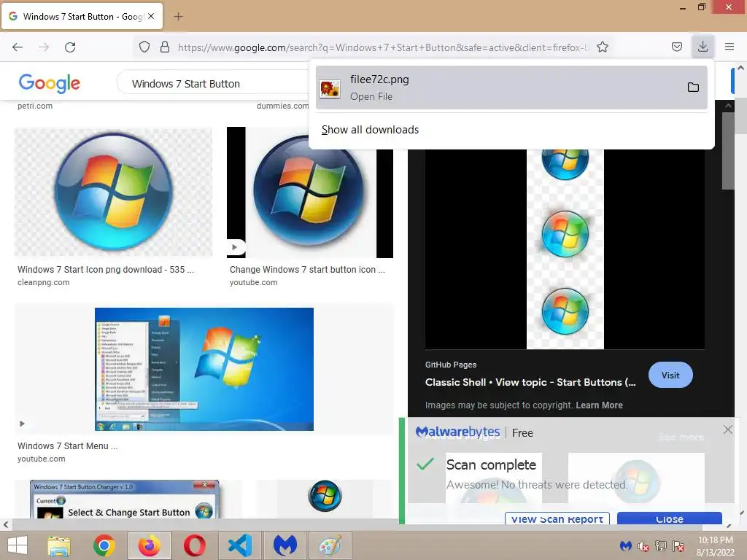Launch Google Chrome from taskbar
The height and width of the screenshot is (560, 747).
[x=104, y=545]
